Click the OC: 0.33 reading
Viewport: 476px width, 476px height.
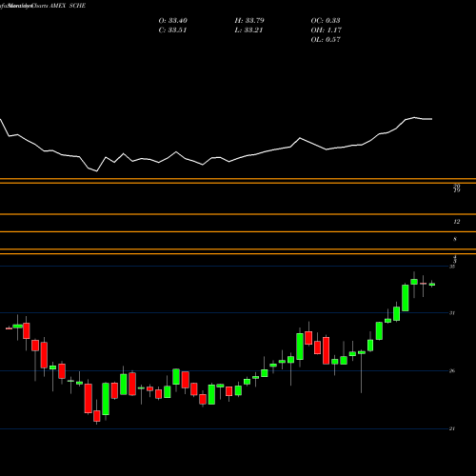[326, 21]
